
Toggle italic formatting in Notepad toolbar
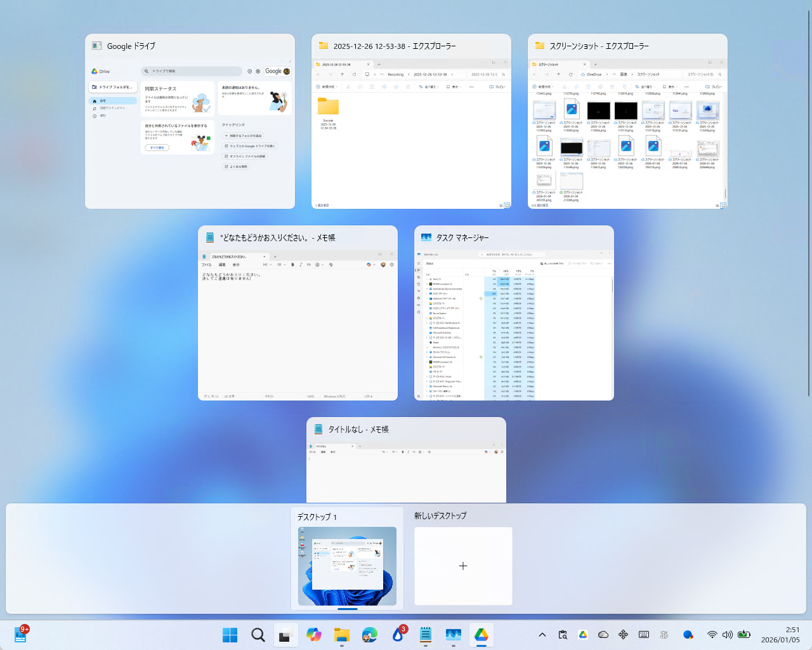click(301, 265)
